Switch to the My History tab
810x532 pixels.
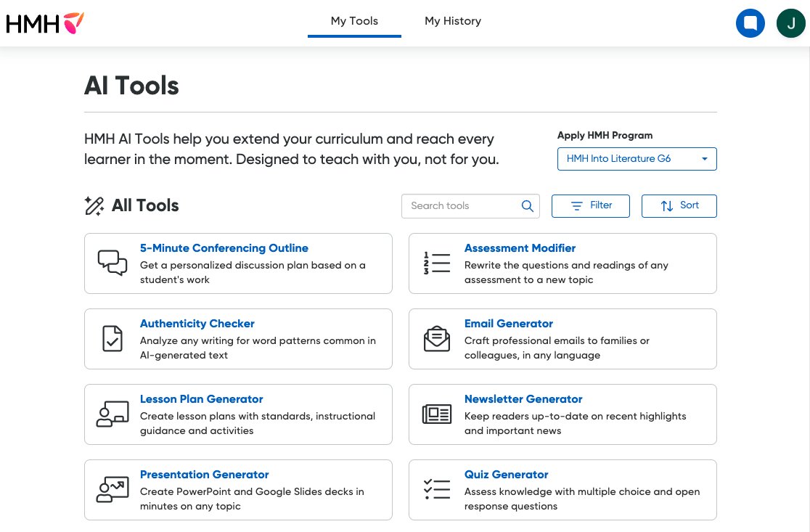pos(453,21)
